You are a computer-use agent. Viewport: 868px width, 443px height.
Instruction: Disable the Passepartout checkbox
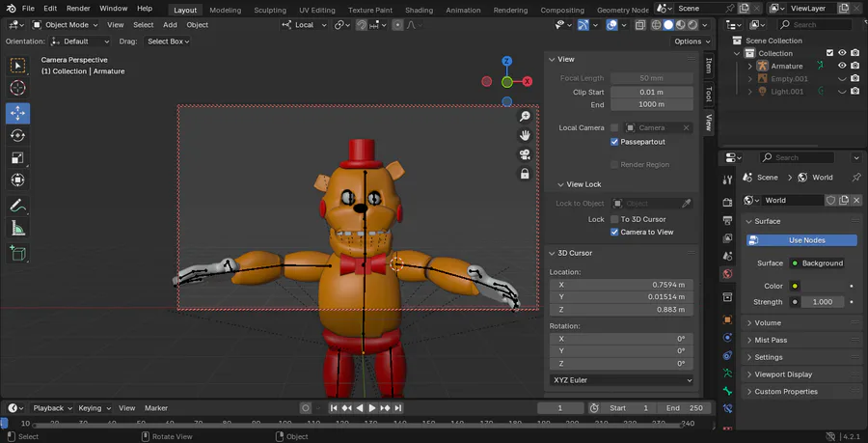[614, 142]
